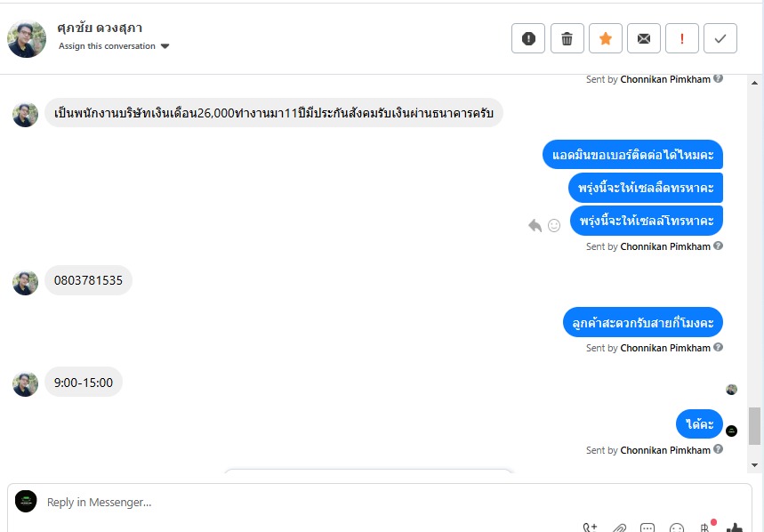Send a thumbs-up like
Viewport: 764px width, 532px height.
point(734,528)
